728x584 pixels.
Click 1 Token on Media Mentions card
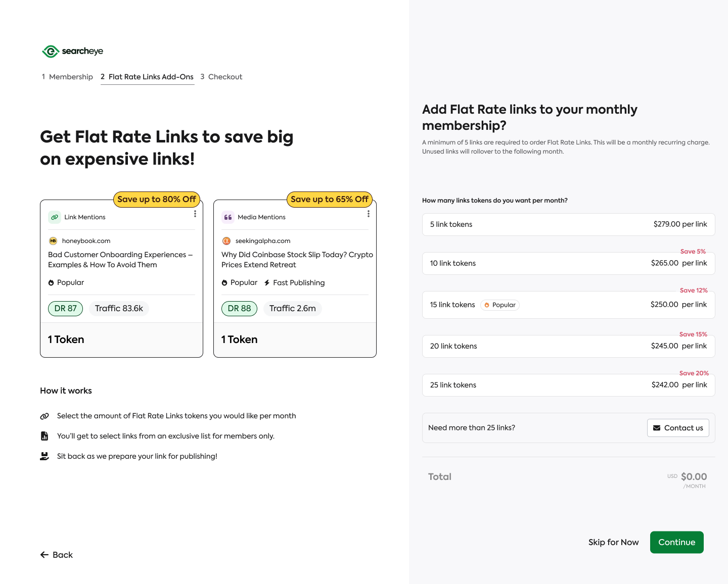(x=240, y=339)
